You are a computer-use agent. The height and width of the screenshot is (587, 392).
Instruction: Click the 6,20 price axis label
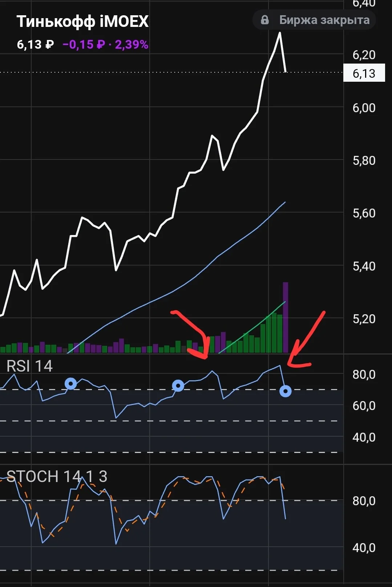click(364, 55)
